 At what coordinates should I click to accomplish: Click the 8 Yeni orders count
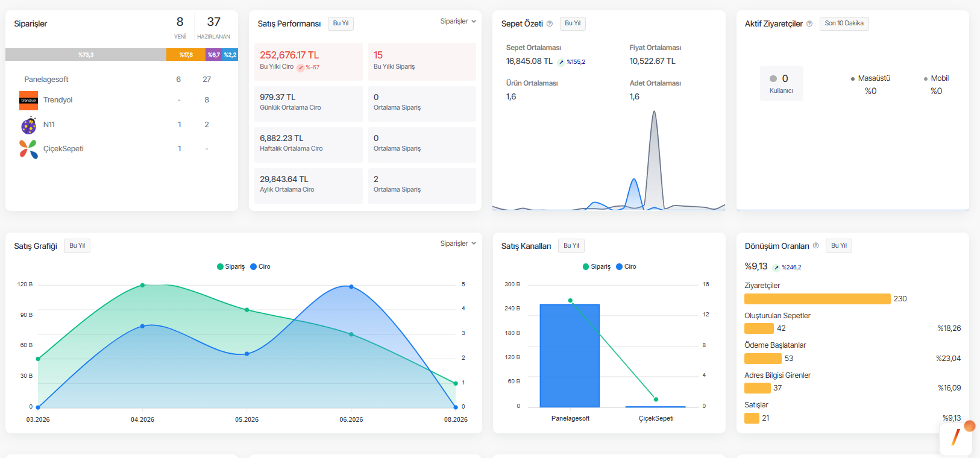coord(180,22)
